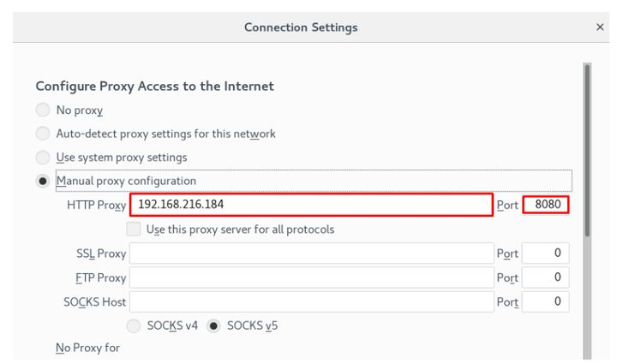Screen dimensions: 617x364
Task: Click the HTTP Proxy port field
Action: point(546,205)
